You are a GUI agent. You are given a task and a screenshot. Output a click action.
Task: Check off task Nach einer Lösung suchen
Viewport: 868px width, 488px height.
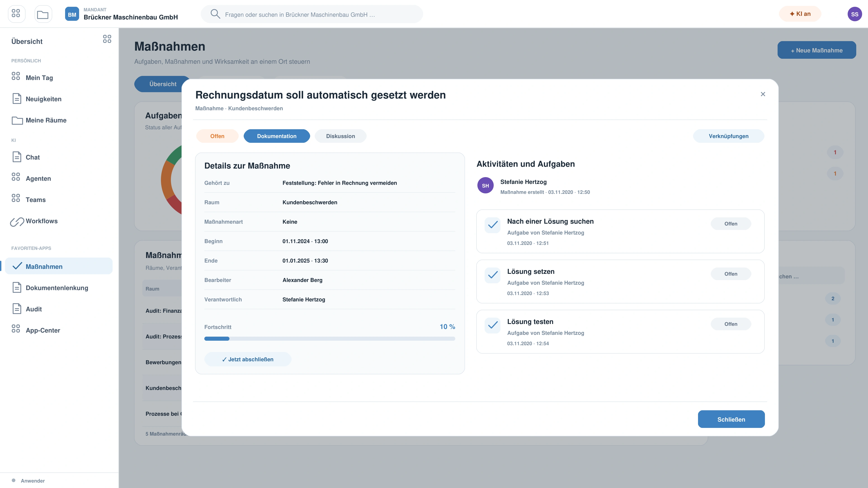(x=492, y=225)
